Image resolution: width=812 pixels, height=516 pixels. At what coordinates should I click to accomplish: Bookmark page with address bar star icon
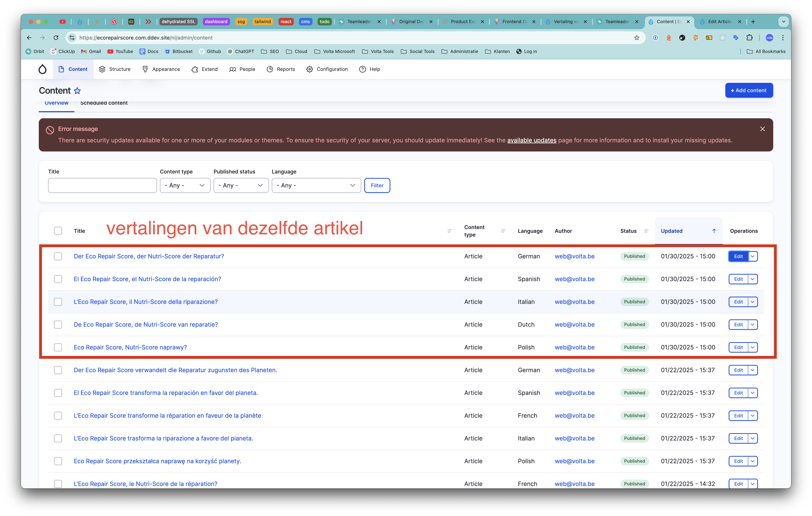(636, 38)
